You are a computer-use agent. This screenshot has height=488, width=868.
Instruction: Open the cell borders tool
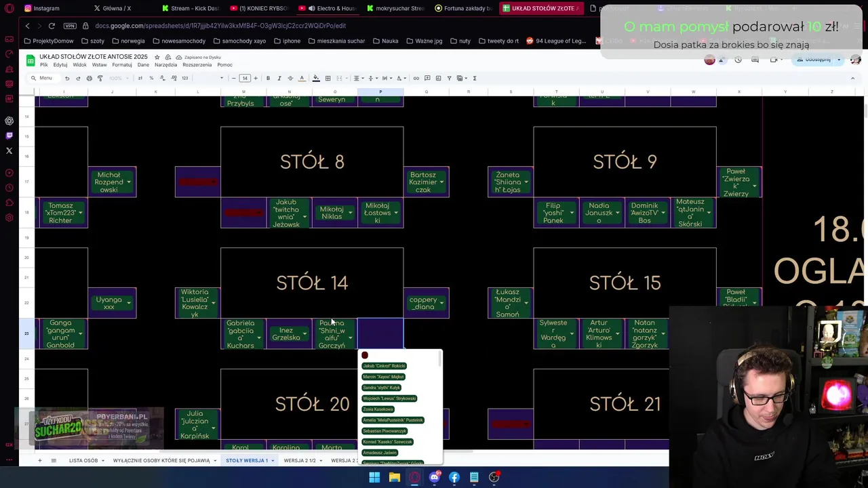point(328,78)
